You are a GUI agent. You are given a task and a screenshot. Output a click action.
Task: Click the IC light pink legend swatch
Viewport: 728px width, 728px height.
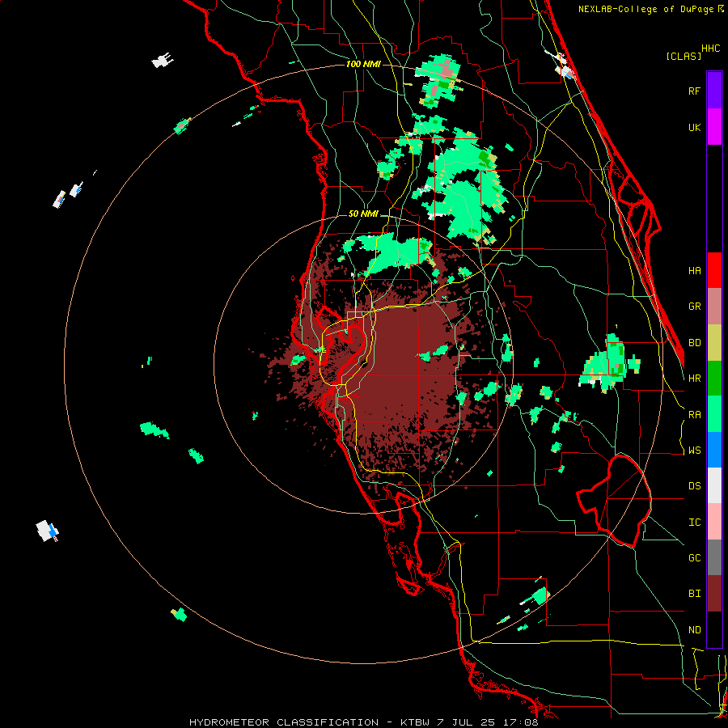(714, 522)
